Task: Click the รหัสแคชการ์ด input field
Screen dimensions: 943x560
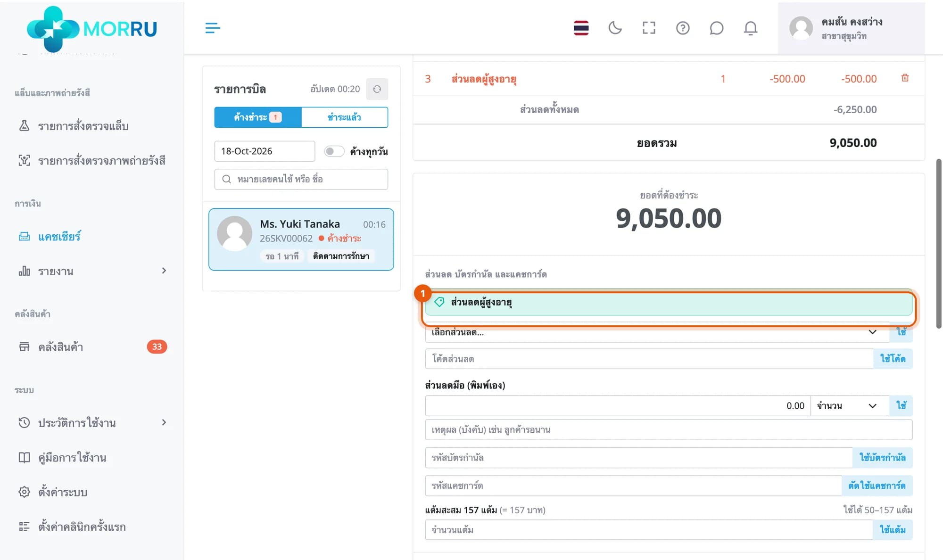Action: (x=633, y=486)
